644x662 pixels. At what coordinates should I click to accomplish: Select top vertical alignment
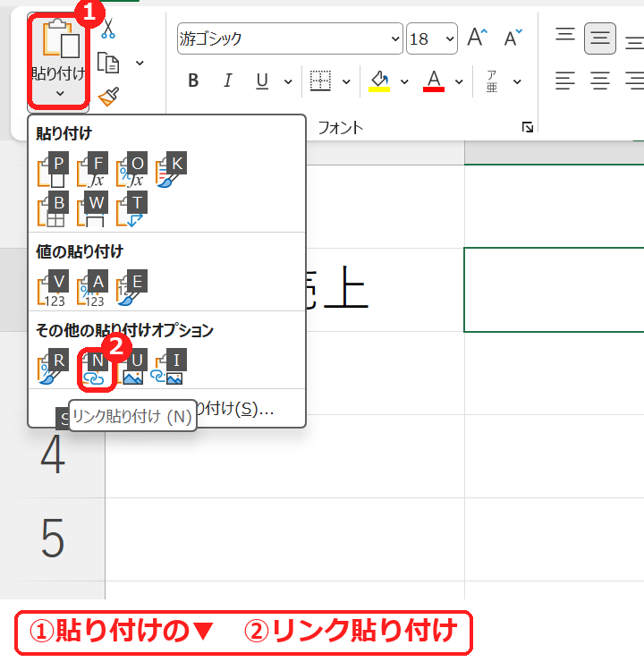565,34
